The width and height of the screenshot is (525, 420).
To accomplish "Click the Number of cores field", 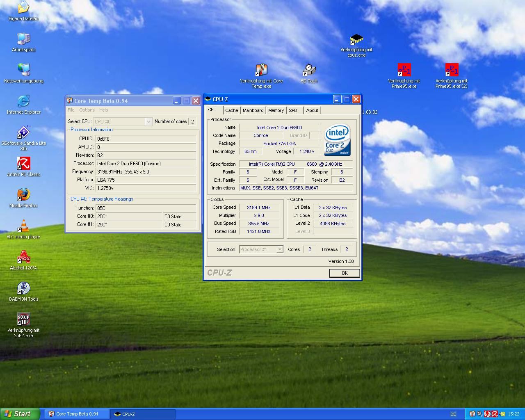I will coord(192,121).
